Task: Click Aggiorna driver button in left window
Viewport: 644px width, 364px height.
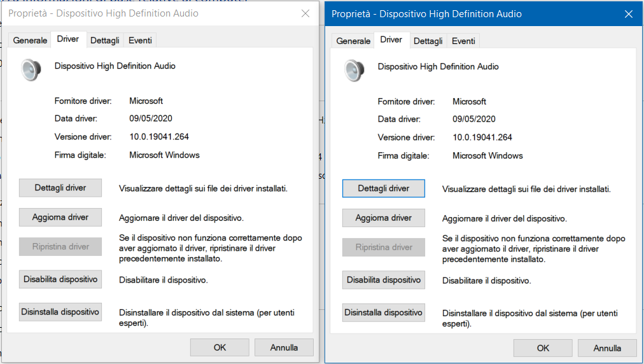Action: pos(60,218)
